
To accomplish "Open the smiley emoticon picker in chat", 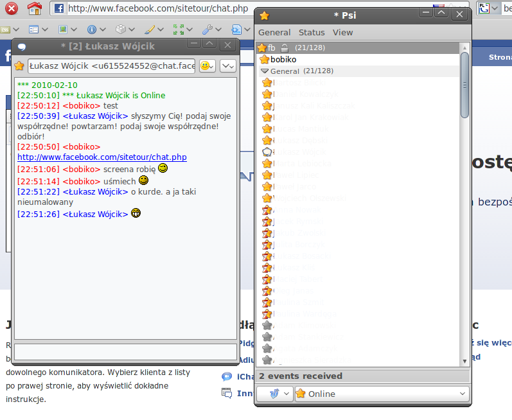I will 206,66.
